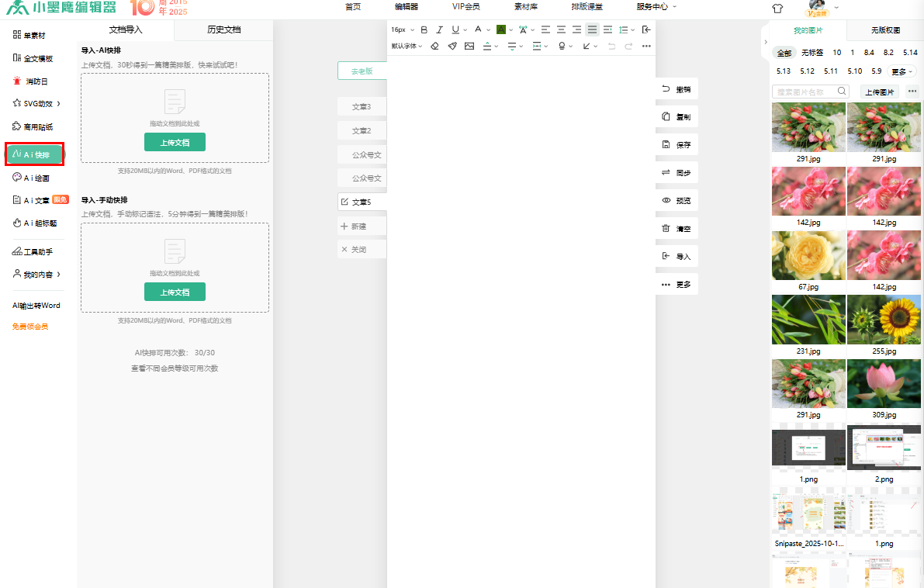This screenshot has height=588, width=924.
Task: Preview the article with 预览
Action: point(677,200)
